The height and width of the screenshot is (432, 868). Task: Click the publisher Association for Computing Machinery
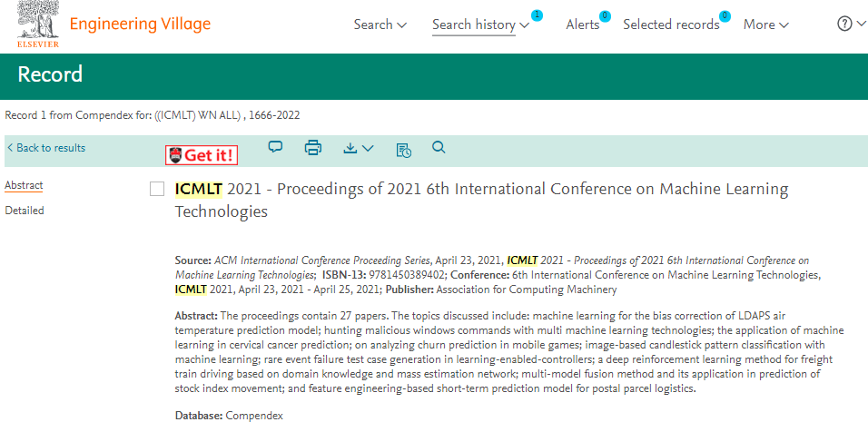tap(527, 290)
